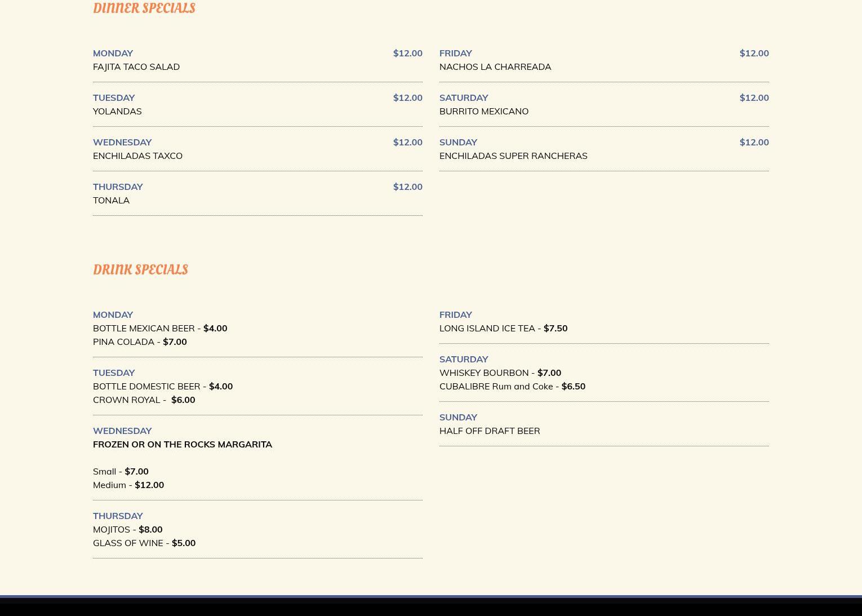862x616 pixels.
Task: Click Frozen or On The Rocks Margarita
Action: pyautogui.click(x=182, y=444)
